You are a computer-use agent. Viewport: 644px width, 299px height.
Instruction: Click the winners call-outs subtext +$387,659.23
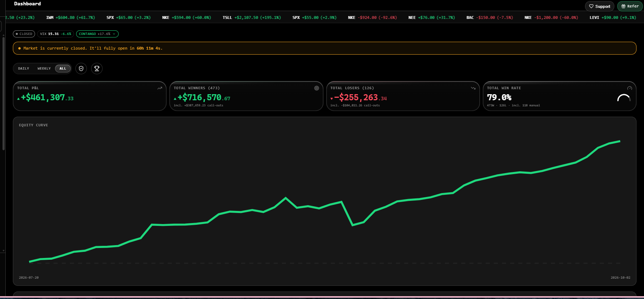click(x=198, y=105)
